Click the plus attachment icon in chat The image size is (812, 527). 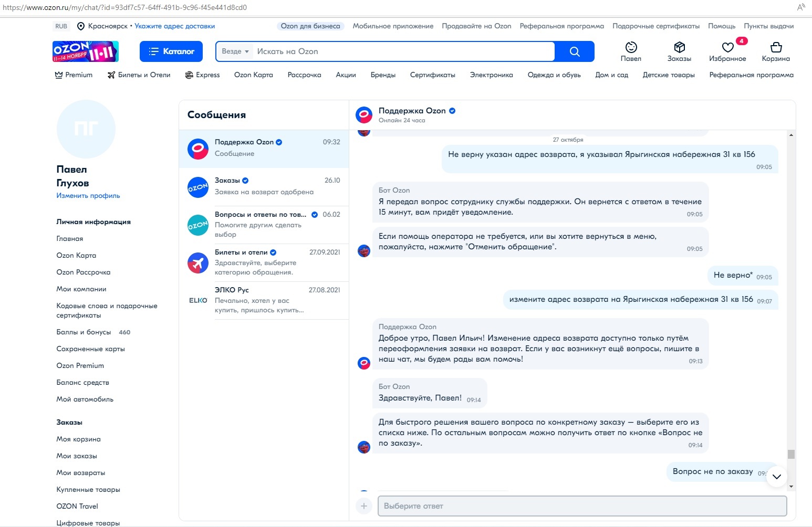point(363,506)
